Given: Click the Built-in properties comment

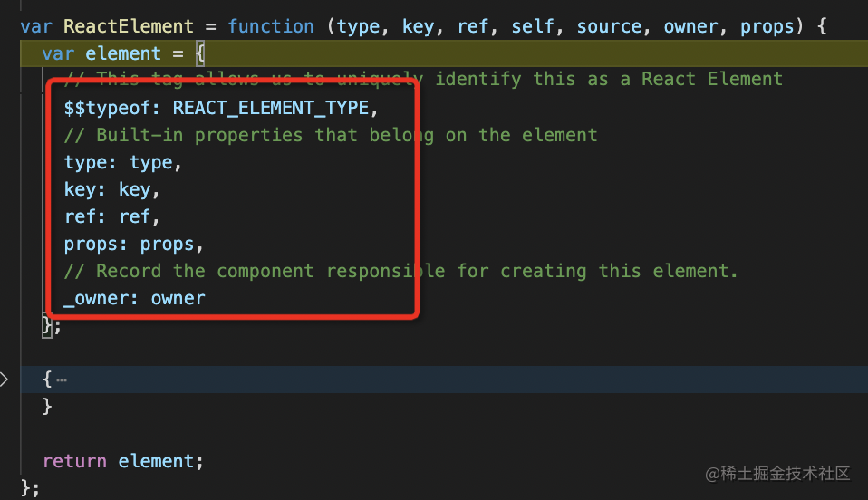Looking at the screenshot, I should (331, 135).
